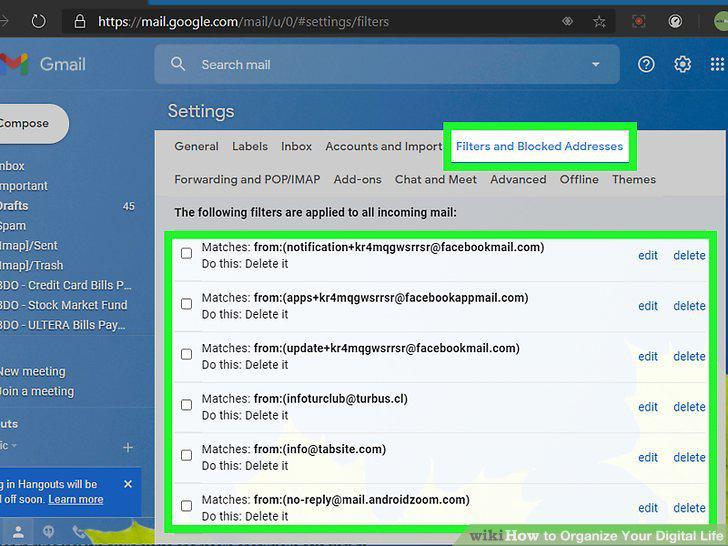This screenshot has height=546, width=728.
Task: Edit the update facebookmail filter
Action: (x=648, y=357)
